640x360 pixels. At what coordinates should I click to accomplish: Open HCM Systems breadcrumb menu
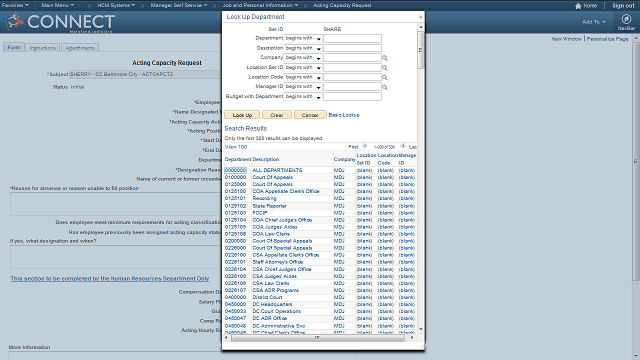[116, 5]
